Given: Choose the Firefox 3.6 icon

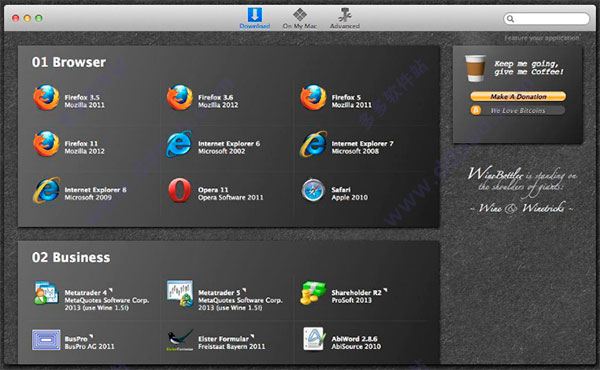Looking at the screenshot, I should click(x=179, y=98).
